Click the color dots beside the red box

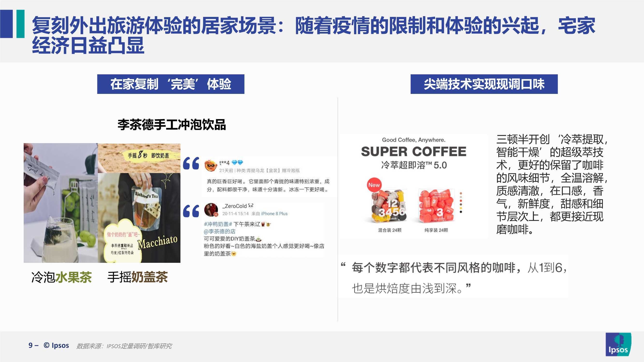tap(461, 203)
